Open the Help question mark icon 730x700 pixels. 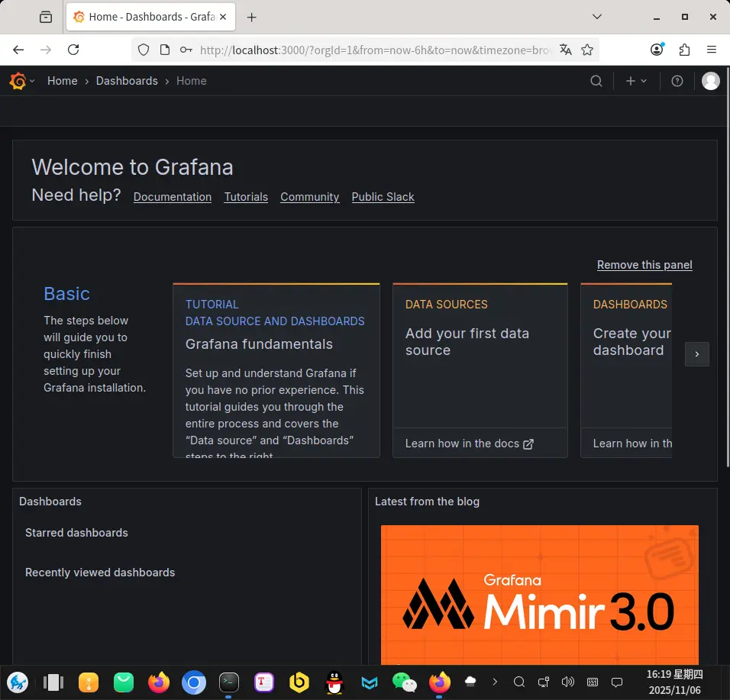(x=677, y=81)
